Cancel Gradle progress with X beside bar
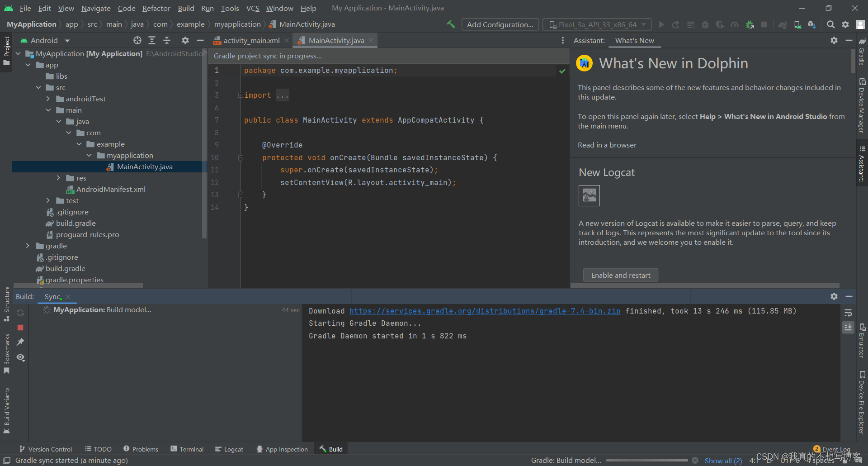 tap(695, 461)
